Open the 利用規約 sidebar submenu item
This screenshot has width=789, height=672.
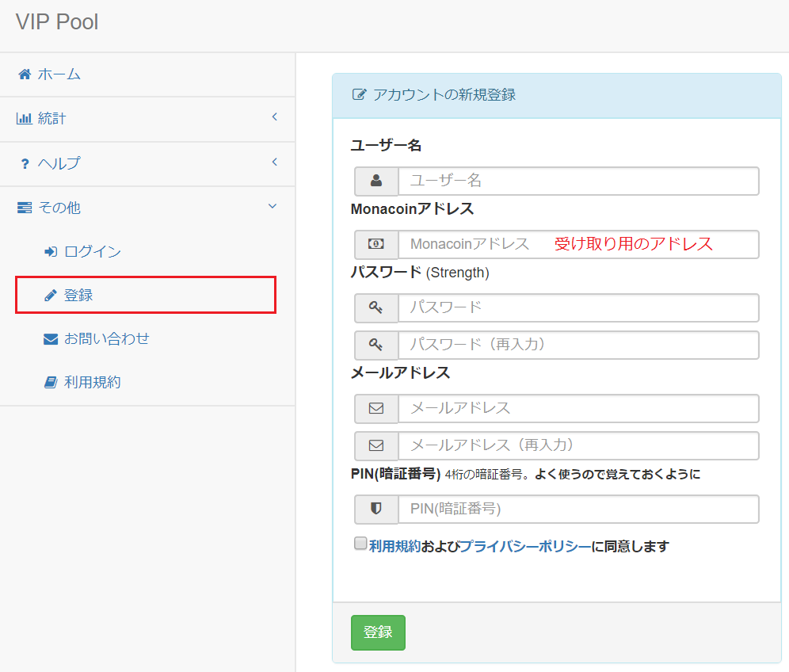point(147,383)
